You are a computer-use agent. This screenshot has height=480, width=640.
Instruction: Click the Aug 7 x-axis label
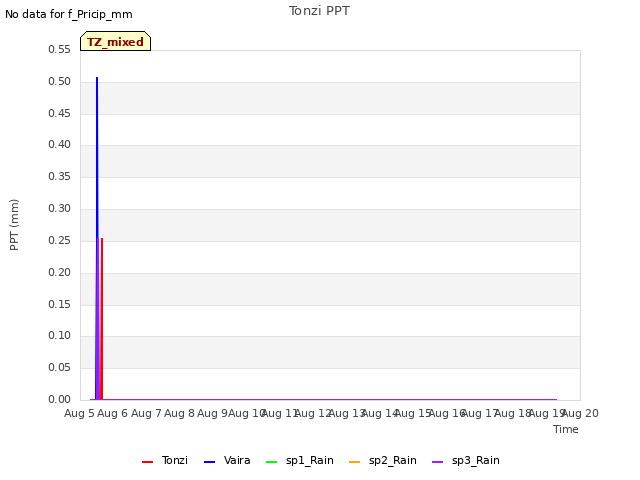[146, 413]
